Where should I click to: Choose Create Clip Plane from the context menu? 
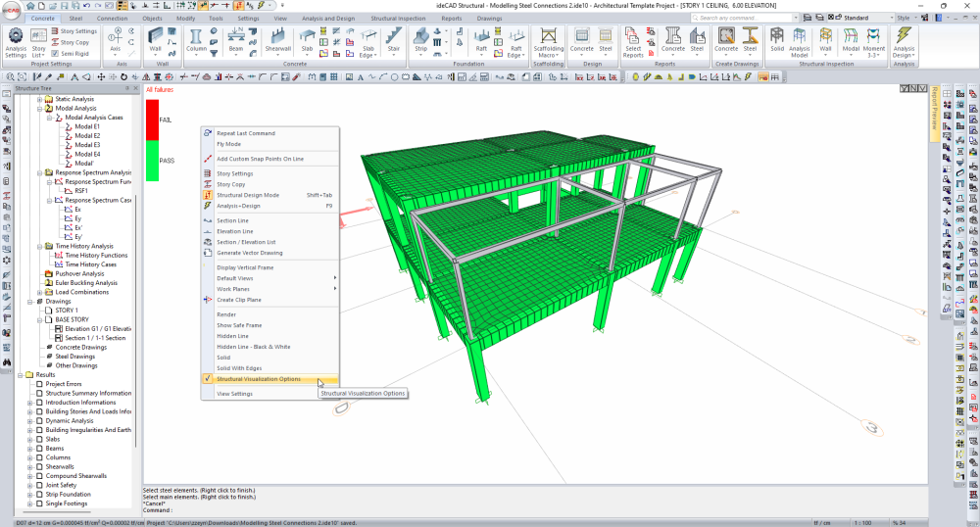pos(238,300)
